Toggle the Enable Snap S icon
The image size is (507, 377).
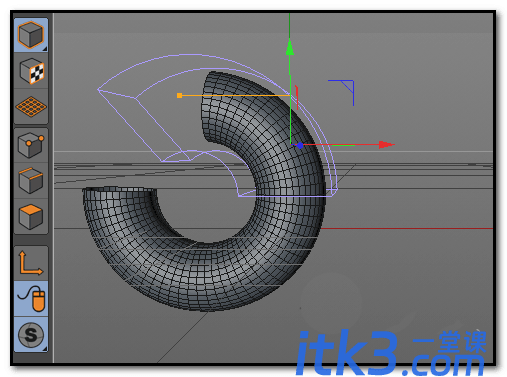tap(31, 335)
